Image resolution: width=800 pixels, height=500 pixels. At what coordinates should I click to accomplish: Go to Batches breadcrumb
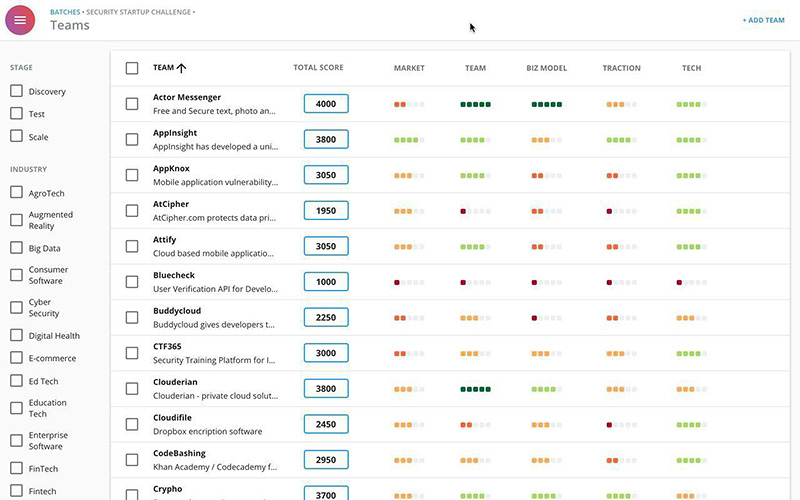tap(65, 12)
